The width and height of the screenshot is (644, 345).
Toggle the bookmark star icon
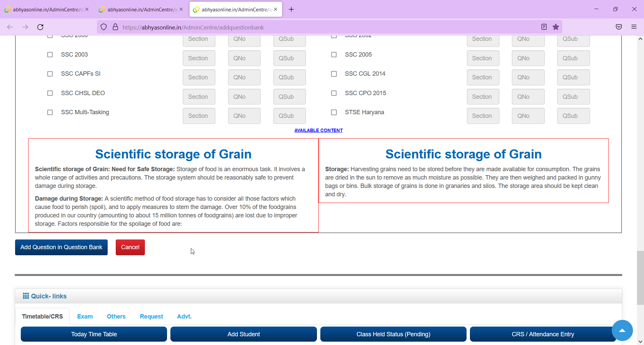[556, 27]
